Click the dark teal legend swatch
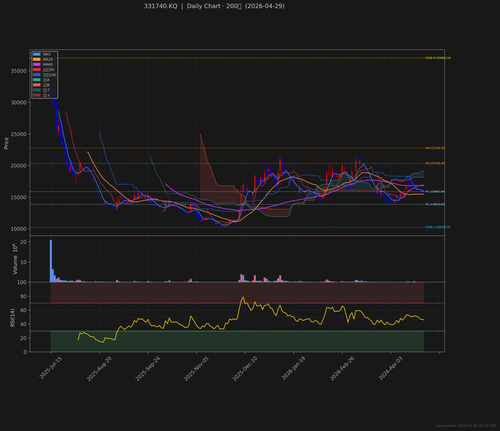 pyautogui.click(x=37, y=90)
